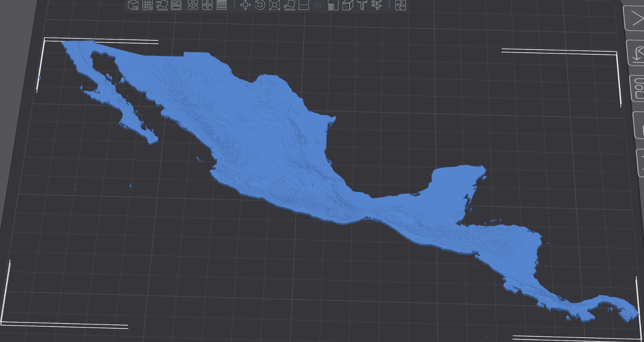Screen dimensions: 644x342
Task: Select the Support painting tool
Action: coord(333,5)
